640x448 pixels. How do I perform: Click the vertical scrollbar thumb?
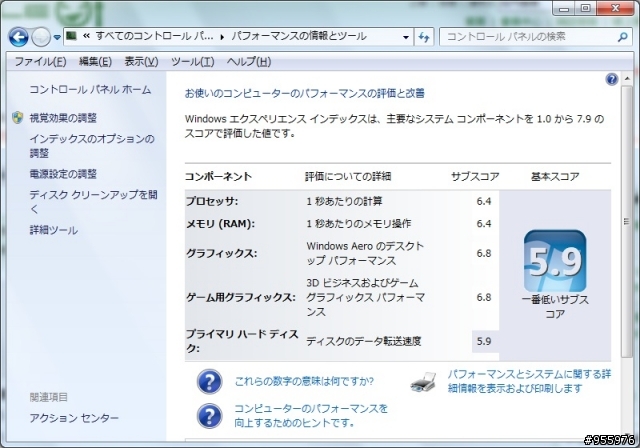tap(627, 222)
